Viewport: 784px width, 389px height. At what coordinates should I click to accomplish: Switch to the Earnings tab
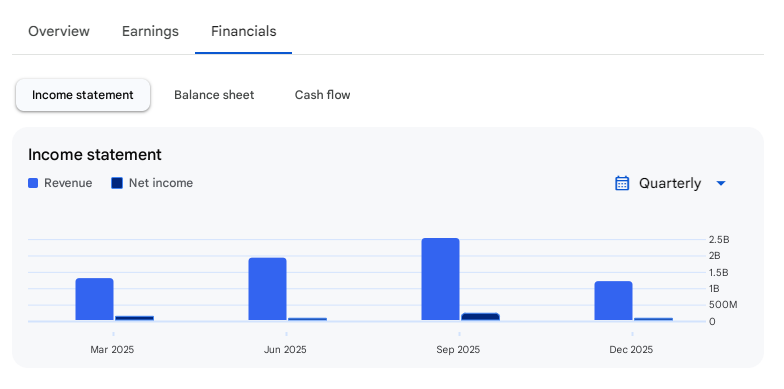150,32
